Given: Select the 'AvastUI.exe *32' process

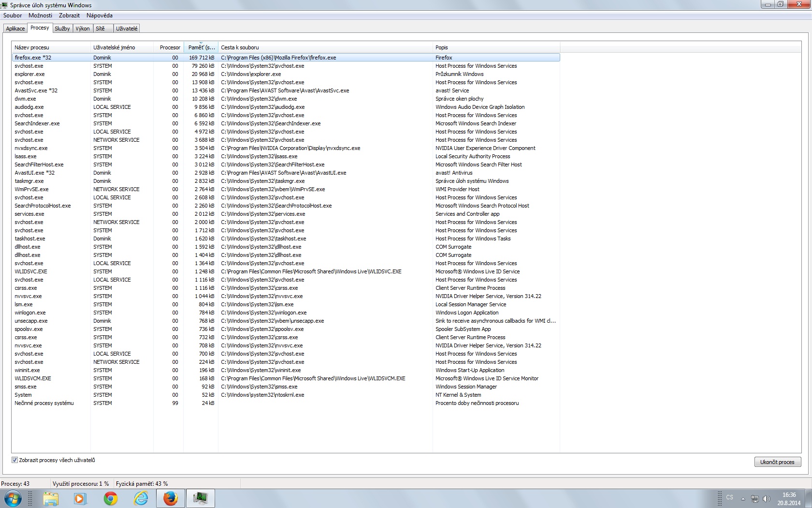Looking at the screenshot, I should click(286, 173).
